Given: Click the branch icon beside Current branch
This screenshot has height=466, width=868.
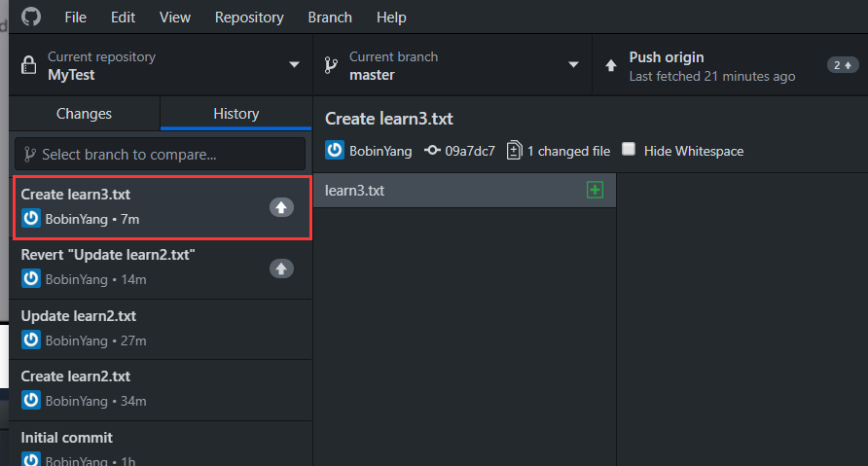Looking at the screenshot, I should click(330, 65).
